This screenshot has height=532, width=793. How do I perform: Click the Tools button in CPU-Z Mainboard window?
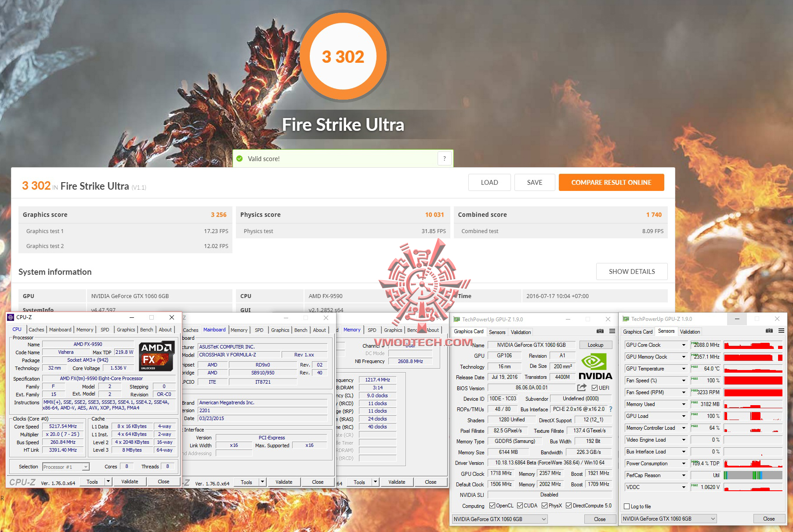[246, 482]
